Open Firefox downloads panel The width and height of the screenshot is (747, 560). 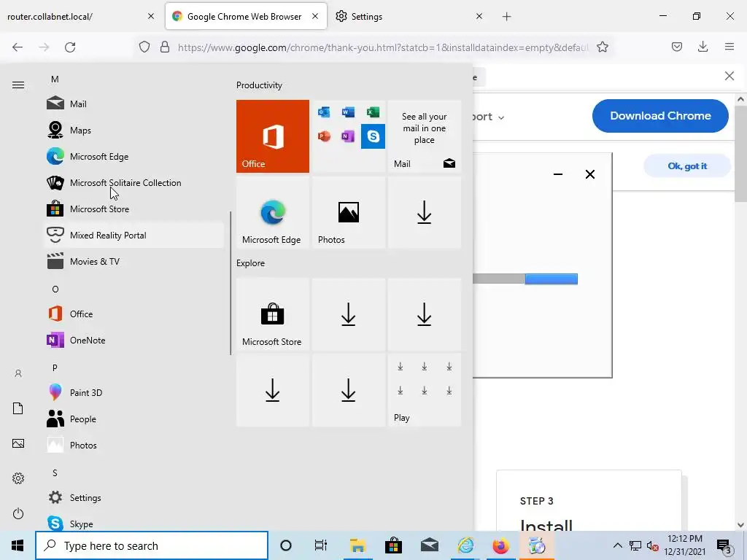(x=703, y=47)
